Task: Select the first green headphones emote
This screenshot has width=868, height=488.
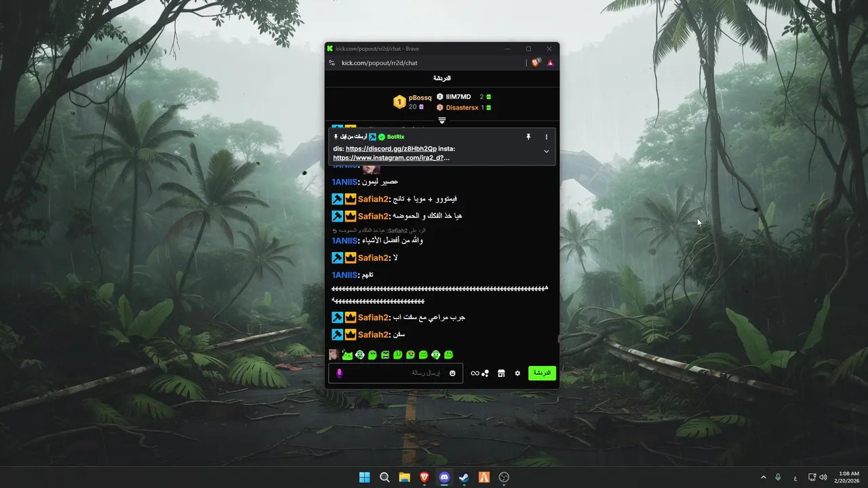Action: pos(360,354)
